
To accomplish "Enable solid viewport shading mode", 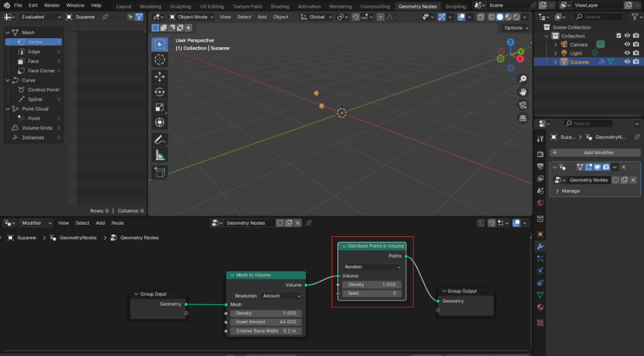I will click(500, 17).
